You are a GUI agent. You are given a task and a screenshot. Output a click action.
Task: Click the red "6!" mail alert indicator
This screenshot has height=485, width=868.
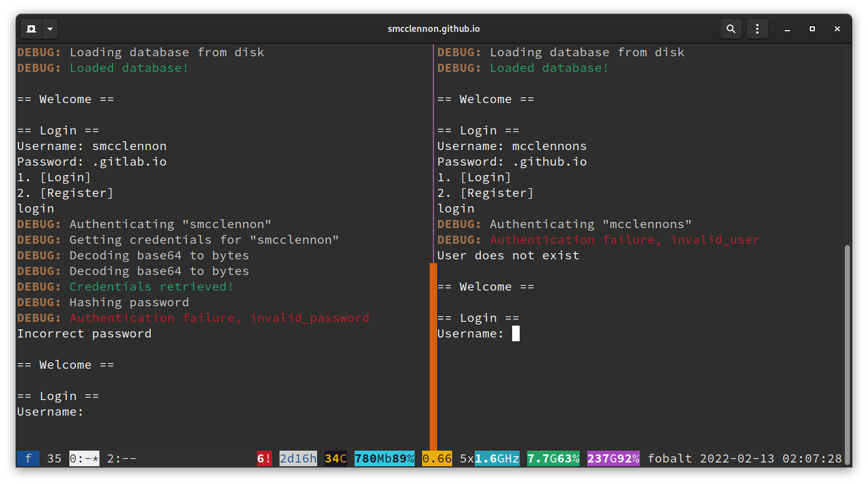(x=264, y=458)
